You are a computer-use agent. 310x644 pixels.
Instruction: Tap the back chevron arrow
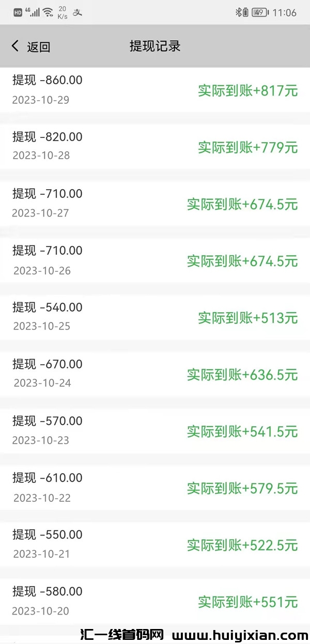click(x=16, y=47)
